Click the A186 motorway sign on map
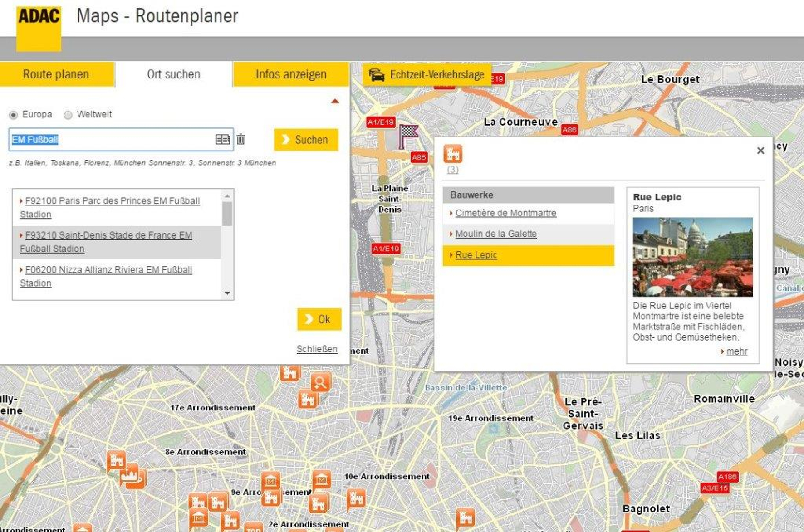This screenshot has width=804, height=532. [x=727, y=477]
